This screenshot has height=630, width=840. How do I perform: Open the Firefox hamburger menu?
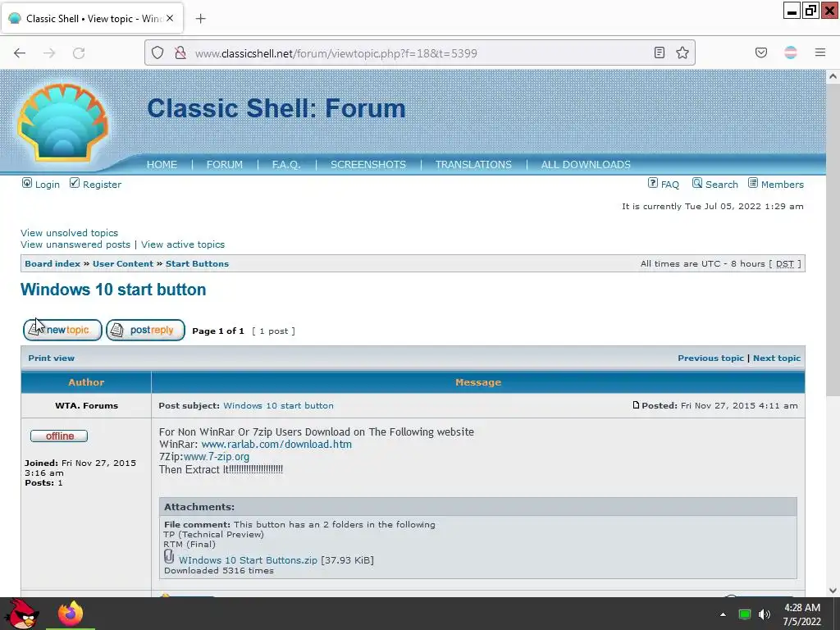(x=819, y=52)
